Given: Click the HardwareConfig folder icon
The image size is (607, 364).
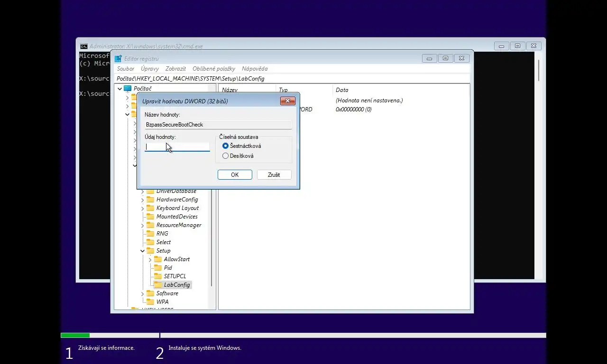Looking at the screenshot, I should point(150,200).
